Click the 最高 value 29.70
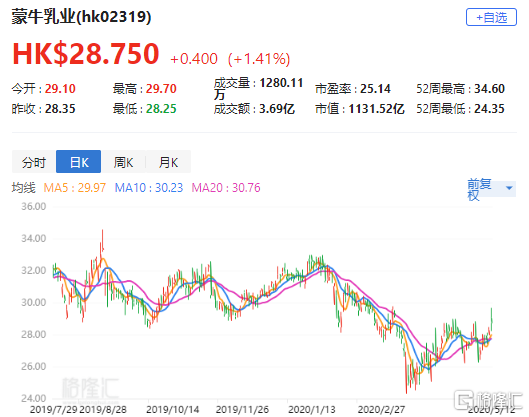The image size is (529, 417). (161, 89)
